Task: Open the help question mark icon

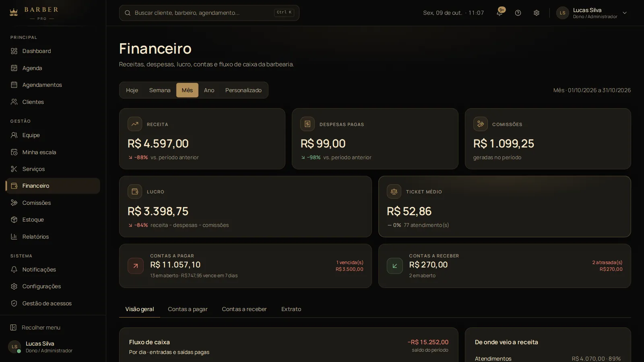Action: pyautogui.click(x=518, y=13)
